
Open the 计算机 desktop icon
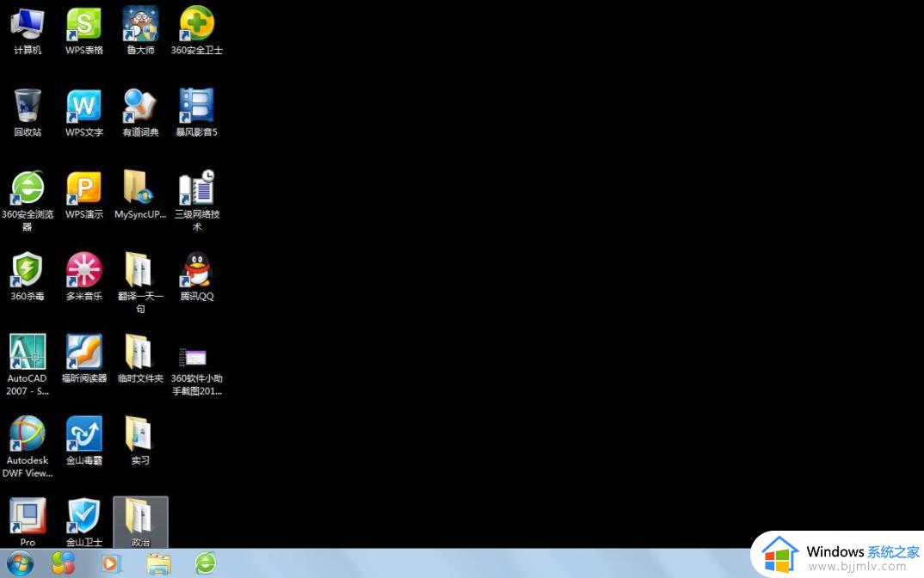[28, 31]
